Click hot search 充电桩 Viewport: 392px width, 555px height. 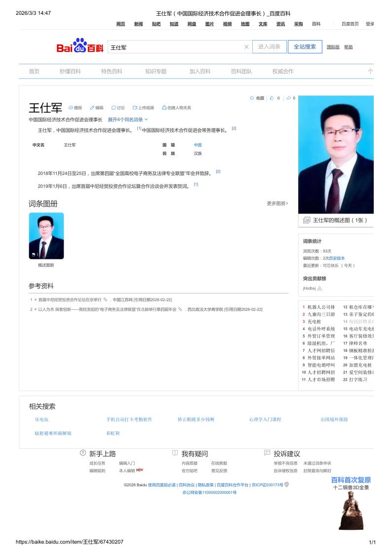coord(314,322)
